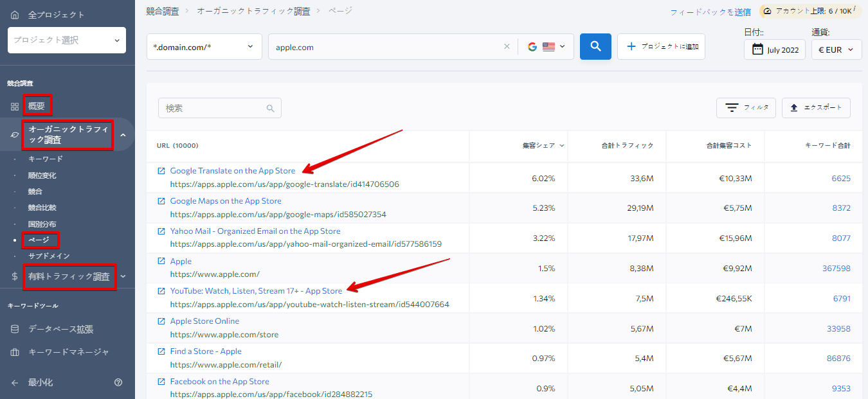Open the July 2022 date picker
Viewport: 868px width, 399px height.
[775, 49]
